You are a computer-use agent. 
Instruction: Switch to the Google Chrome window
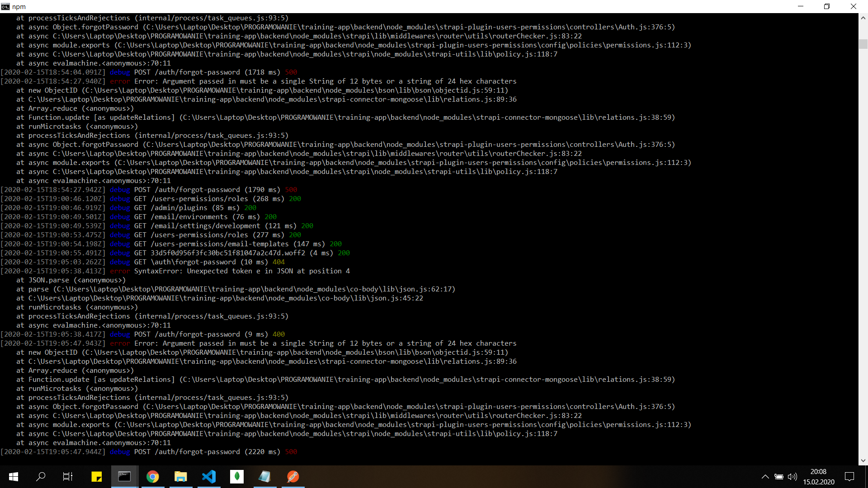click(x=153, y=477)
